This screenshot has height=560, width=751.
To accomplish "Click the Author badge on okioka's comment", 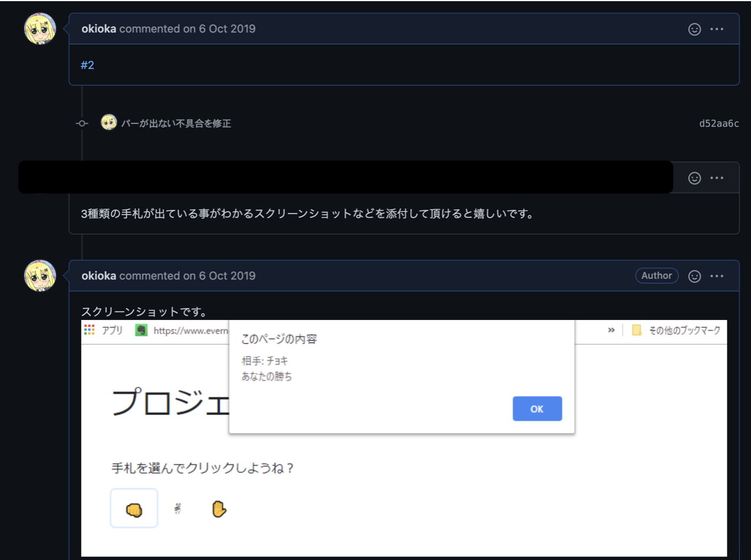I will 657,275.
